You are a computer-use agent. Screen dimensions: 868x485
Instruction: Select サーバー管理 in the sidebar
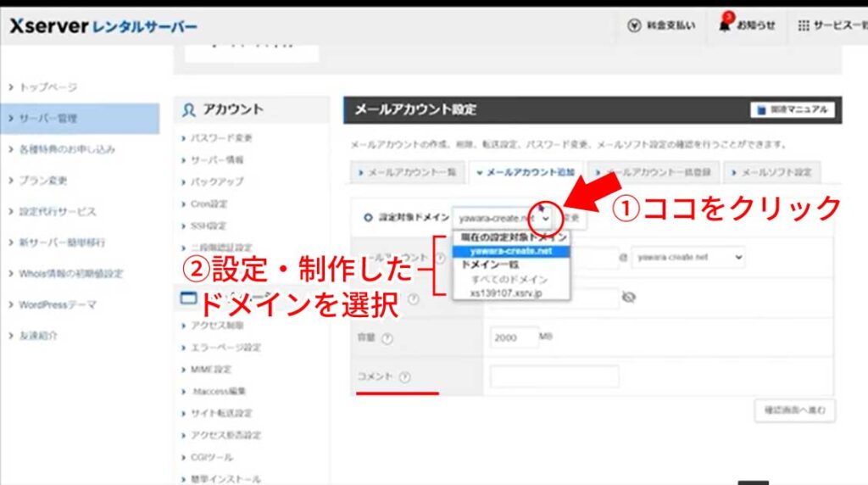[x=80, y=119]
